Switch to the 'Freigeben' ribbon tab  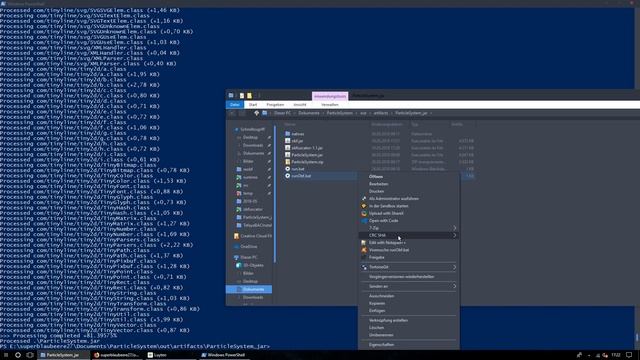tap(275, 105)
